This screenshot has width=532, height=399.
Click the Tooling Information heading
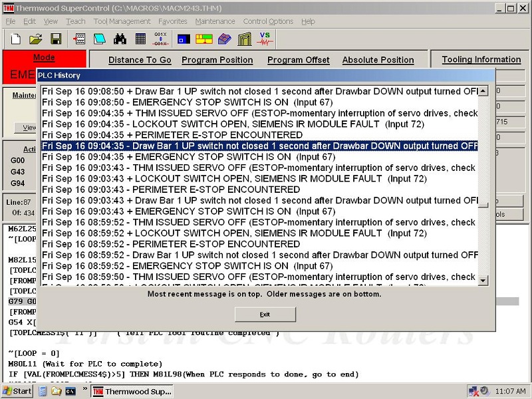(x=481, y=60)
